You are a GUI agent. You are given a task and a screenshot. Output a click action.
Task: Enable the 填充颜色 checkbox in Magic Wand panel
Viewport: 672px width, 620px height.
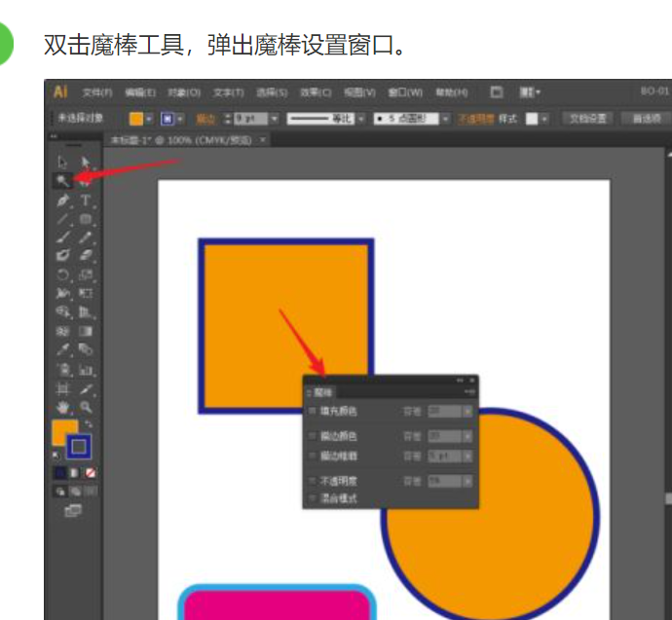coord(313,411)
